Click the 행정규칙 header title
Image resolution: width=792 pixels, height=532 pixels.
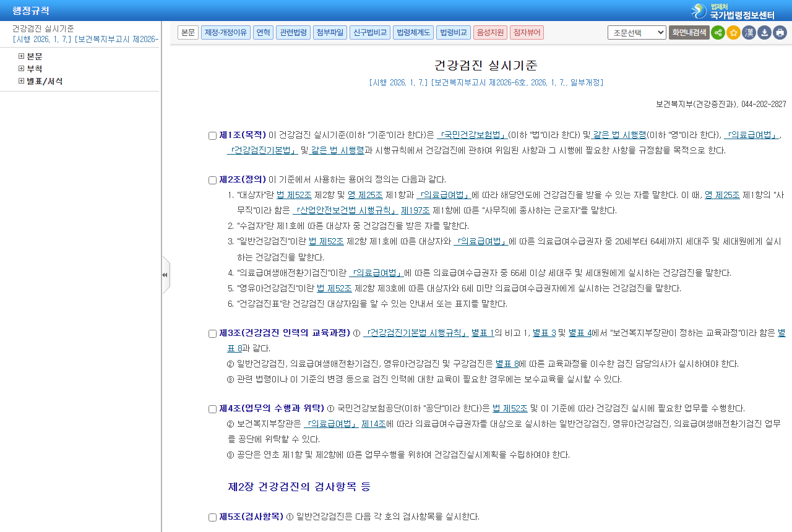(x=31, y=11)
